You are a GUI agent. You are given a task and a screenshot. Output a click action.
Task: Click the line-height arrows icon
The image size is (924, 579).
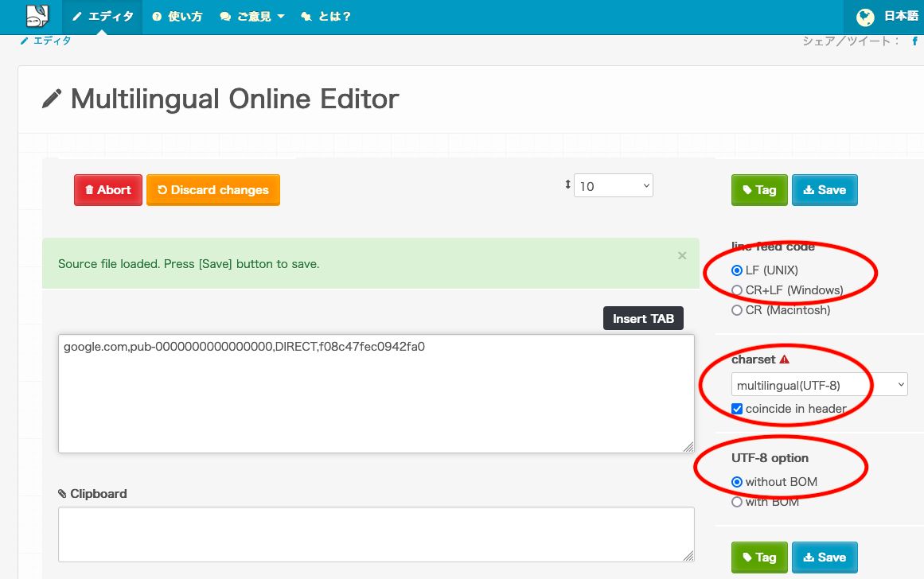point(567,185)
